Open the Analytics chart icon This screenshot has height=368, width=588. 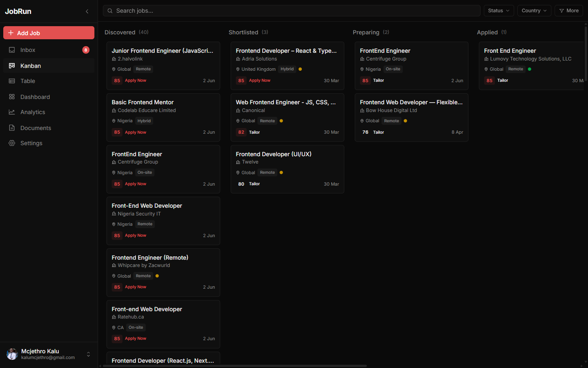tap(12, 112)
